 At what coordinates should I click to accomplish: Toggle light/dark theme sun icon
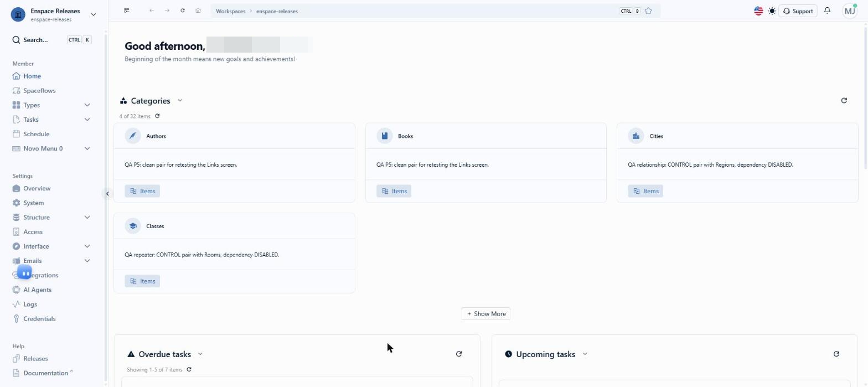[772, 11]
